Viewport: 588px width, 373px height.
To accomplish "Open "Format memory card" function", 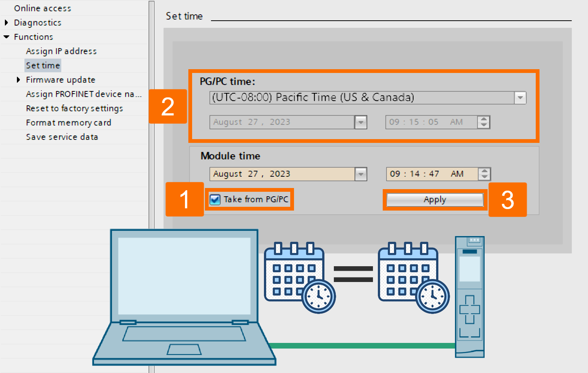I will tap(68, 123).
